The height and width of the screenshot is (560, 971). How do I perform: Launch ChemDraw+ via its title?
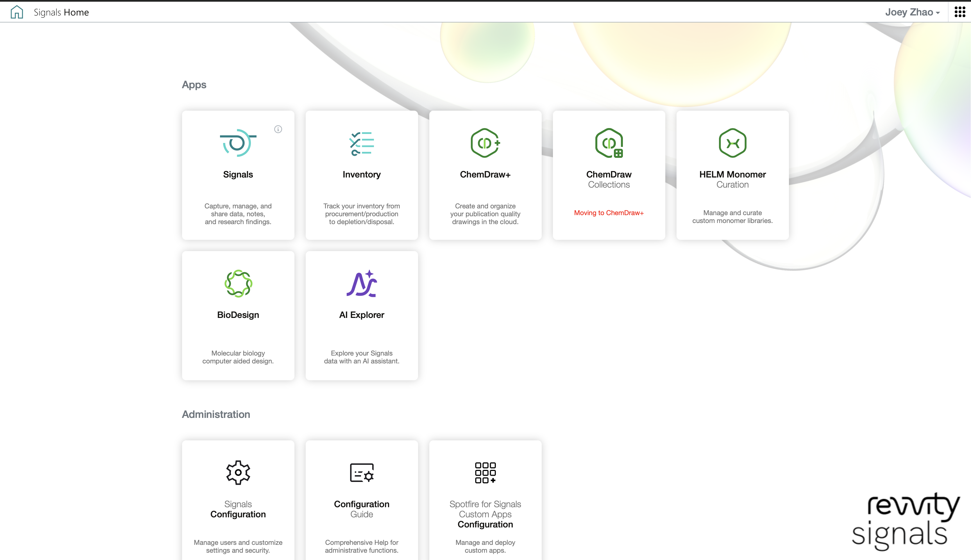coord(485,175)
